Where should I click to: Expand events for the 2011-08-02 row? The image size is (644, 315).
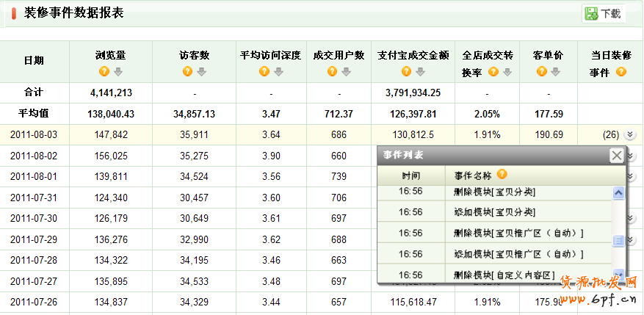coord(629,156)
